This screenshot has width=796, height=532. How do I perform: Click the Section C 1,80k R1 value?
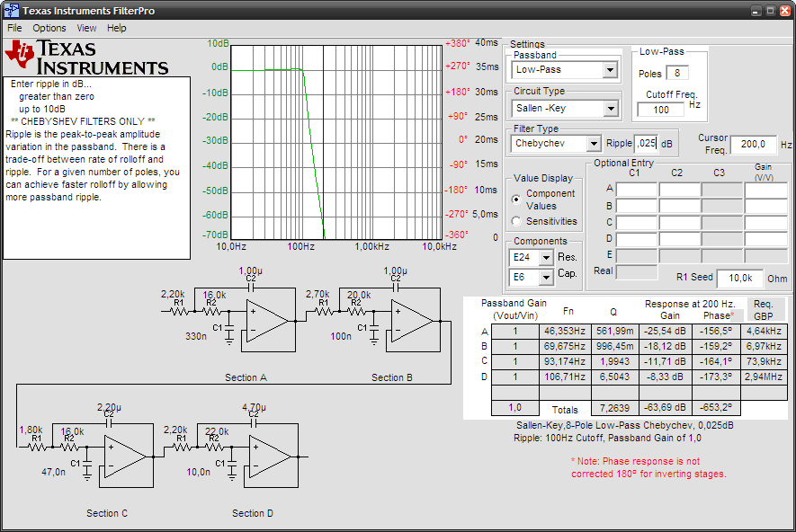click(31, 430)
